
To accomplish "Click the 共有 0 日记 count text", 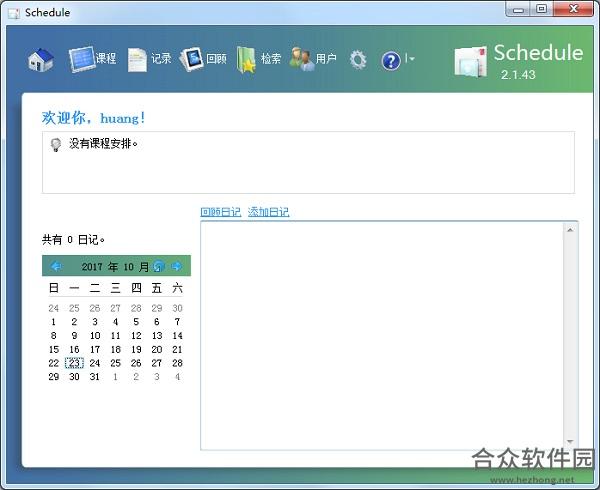I will click(x=73, y=240).
